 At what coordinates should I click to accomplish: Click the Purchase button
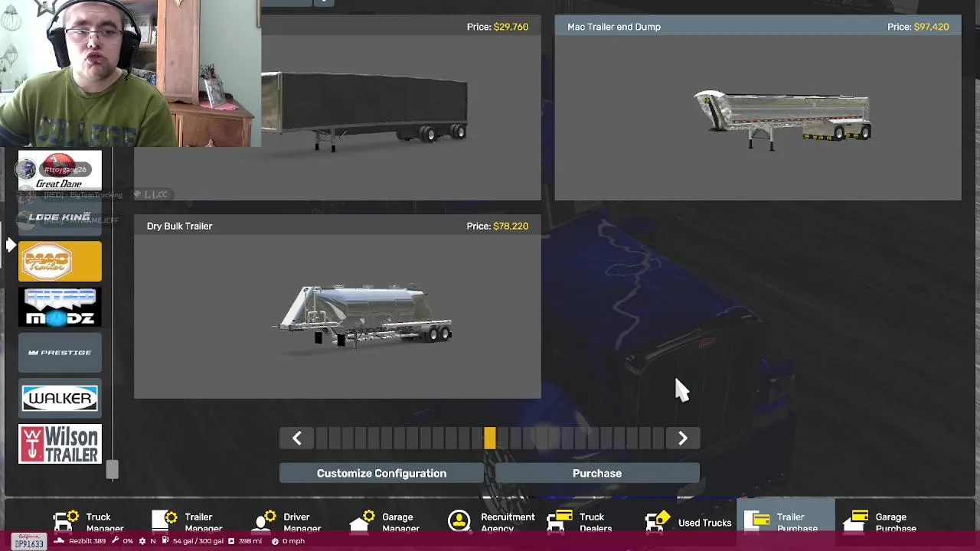pos(597,473)
